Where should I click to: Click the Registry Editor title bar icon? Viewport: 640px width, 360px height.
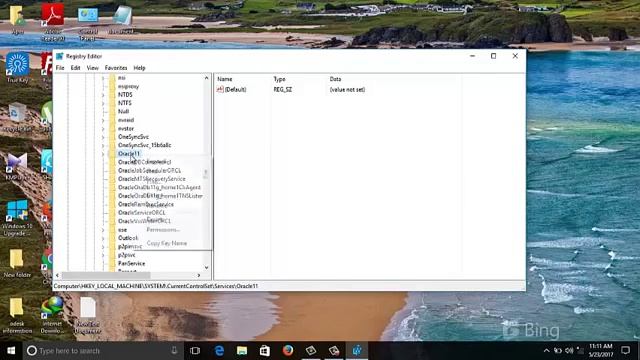(60, 56)
